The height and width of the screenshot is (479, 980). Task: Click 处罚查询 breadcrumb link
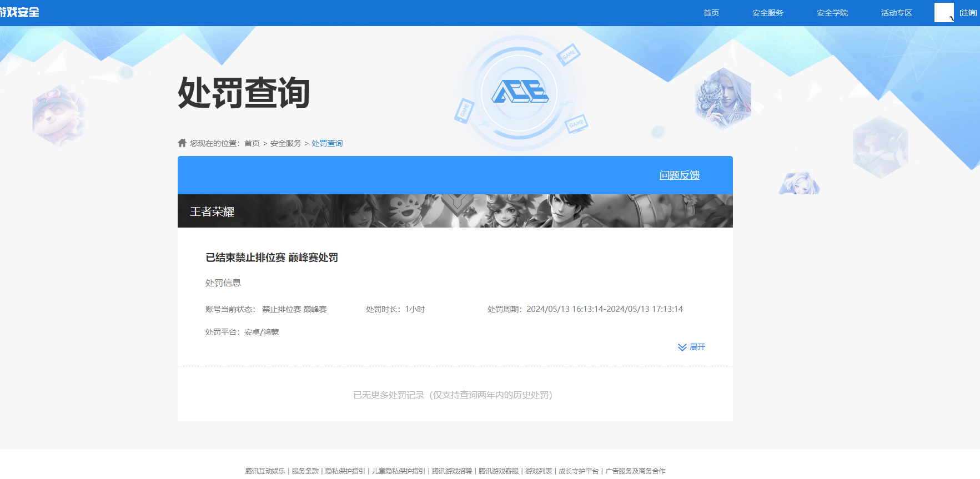327,143
